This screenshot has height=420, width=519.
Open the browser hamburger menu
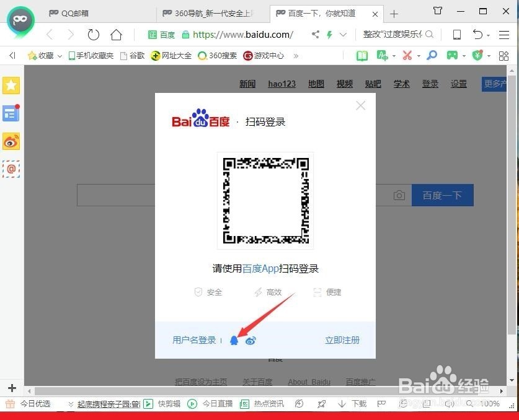504,35
